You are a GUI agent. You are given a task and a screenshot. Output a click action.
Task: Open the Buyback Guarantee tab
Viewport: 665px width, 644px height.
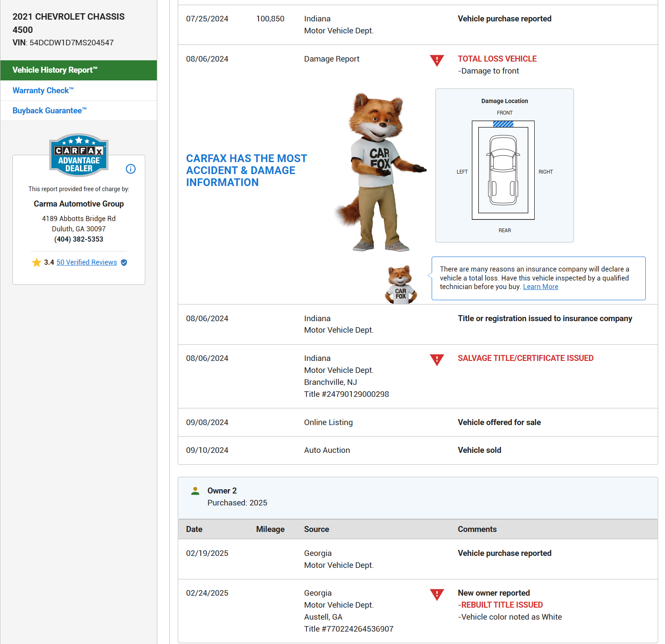click(x=50, y=111)
